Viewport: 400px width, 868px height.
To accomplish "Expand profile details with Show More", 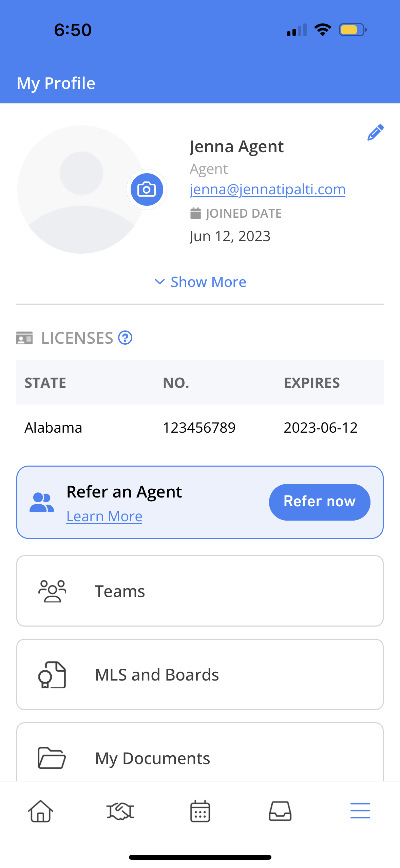I will [x=200, y=282].
